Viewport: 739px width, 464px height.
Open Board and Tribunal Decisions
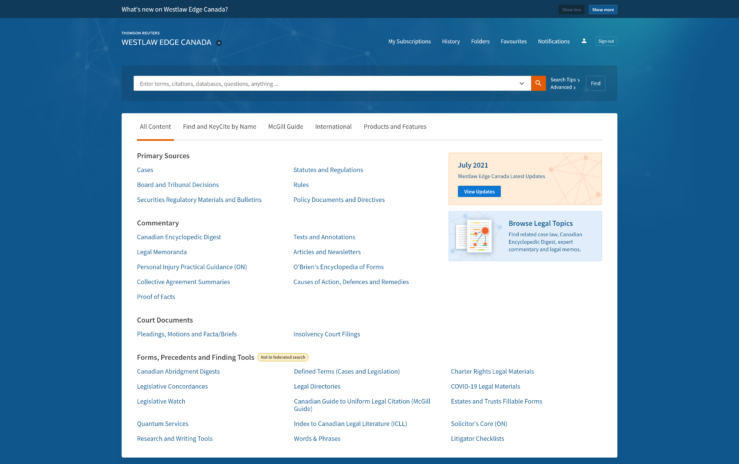pyautogui.click(x=178, y=185)
